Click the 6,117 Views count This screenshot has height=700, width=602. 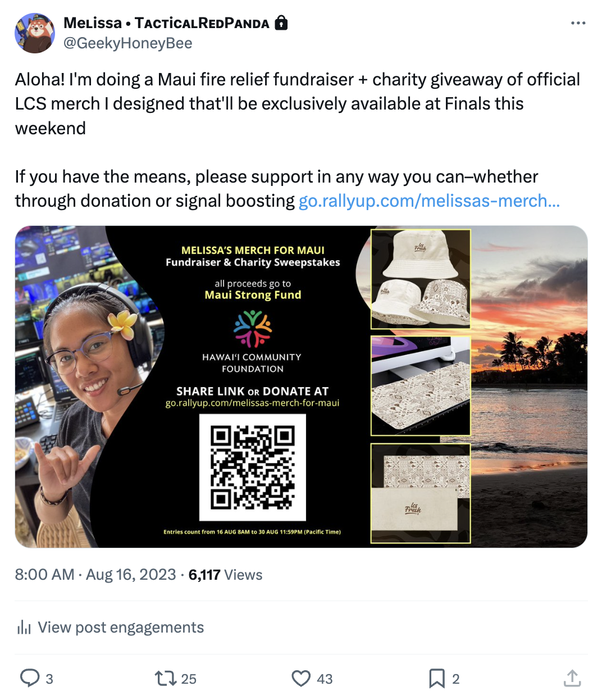coord(225,574)
